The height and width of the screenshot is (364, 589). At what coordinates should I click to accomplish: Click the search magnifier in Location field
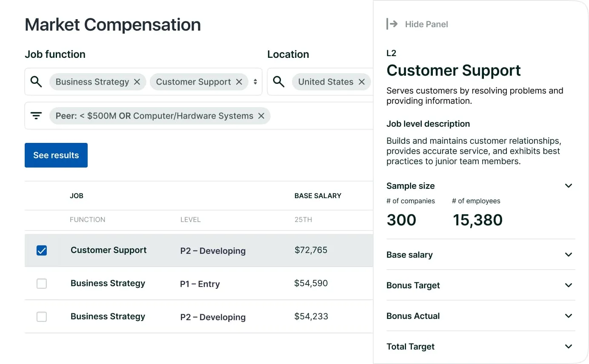pyautogui.click(x=279, y=82)
